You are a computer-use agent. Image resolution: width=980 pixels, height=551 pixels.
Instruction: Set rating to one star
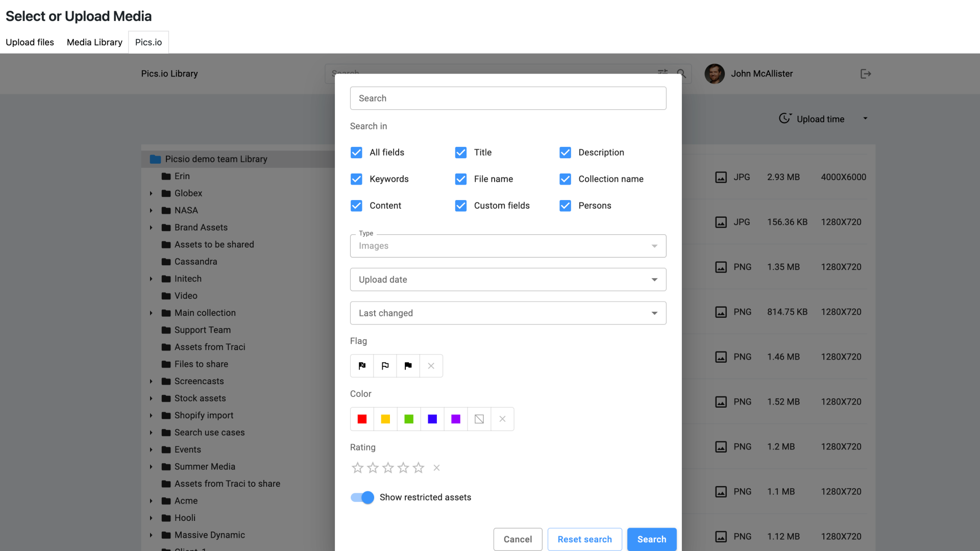358,467
